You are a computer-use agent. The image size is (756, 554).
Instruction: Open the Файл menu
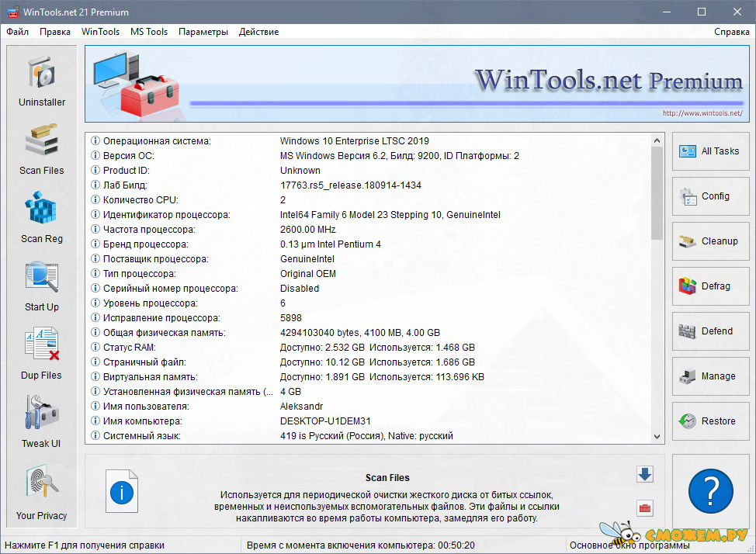coord(17,32)
